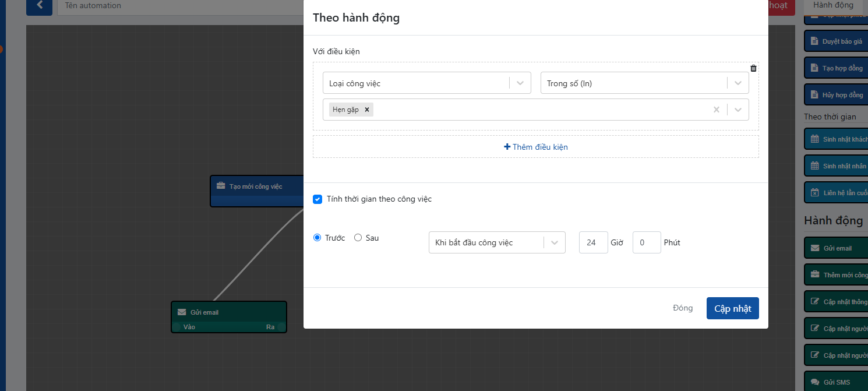Click the 'Theo hành động' dialog title
The image size is (868, 391).
click(356, 17)
